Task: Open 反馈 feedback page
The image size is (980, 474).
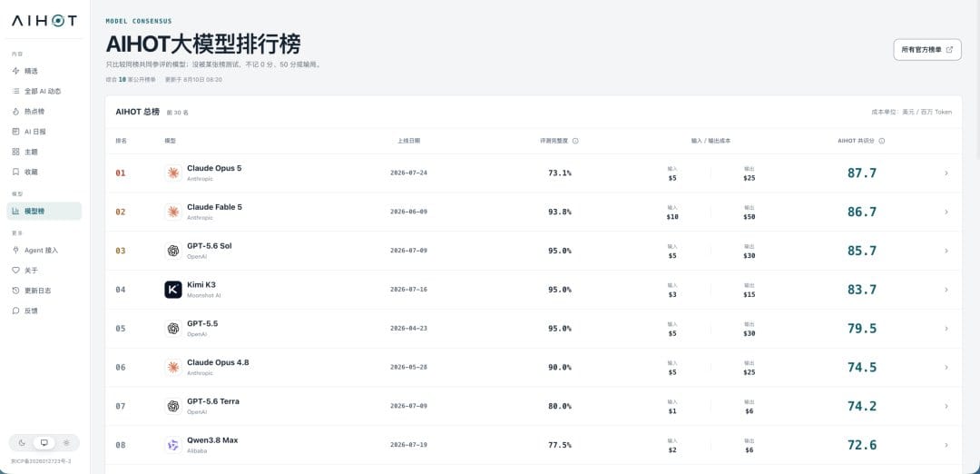Action: click(x=44, y=311)
